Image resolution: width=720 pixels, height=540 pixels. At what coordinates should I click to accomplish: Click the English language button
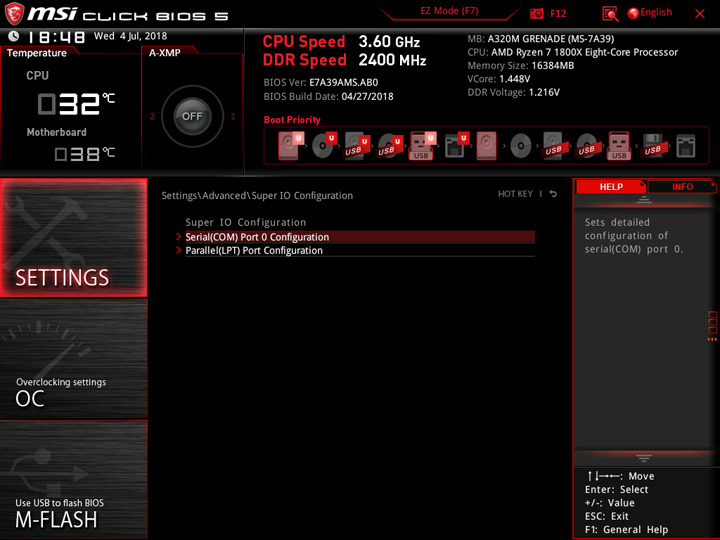[x=656, y=12]
